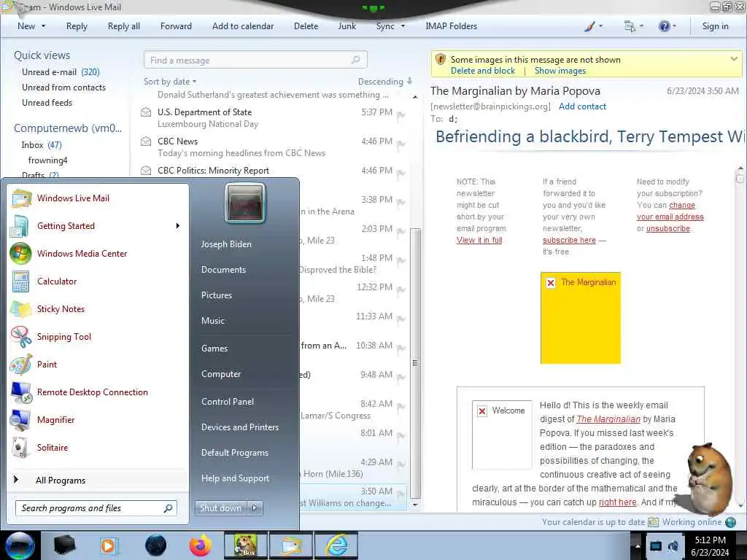Viewport: 747px width, 560px height.
Task: Click the Shut down button
Action: click(220, 508)
